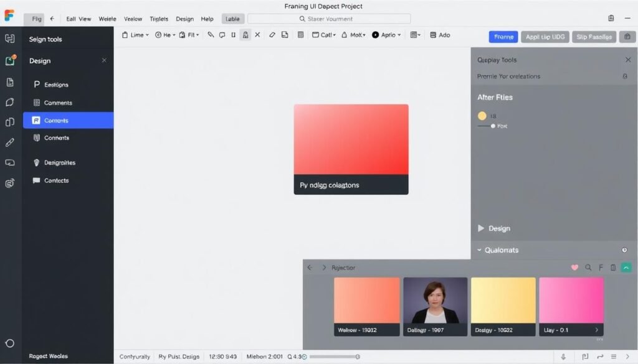The image size is (638, 364).
Task: Open the magnifier search in the Rajectior panel
Action: (588, 268)
